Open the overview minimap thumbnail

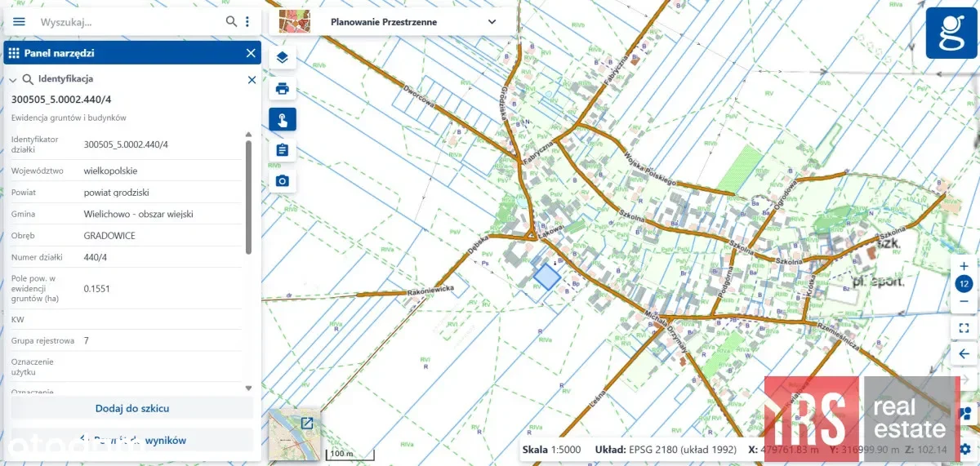point(294,433)
